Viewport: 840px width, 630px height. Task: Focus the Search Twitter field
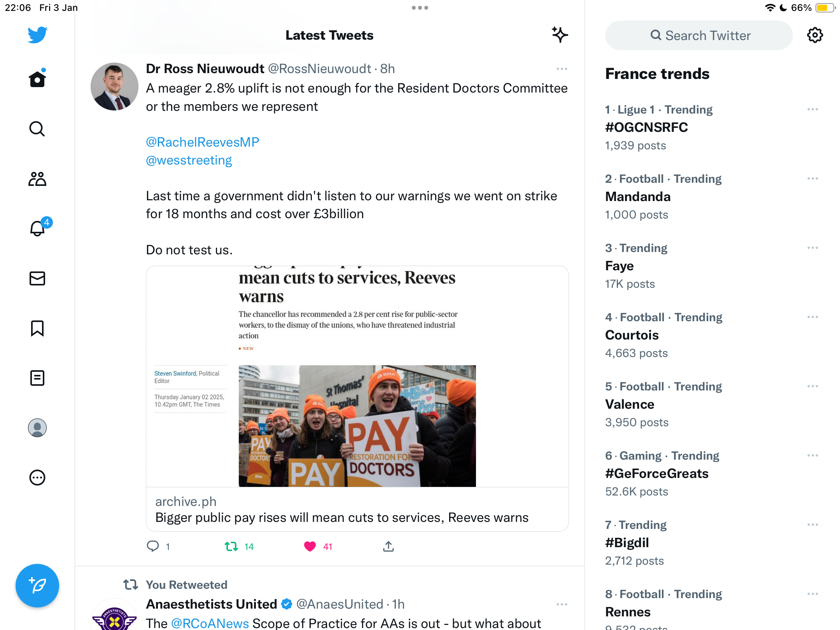click(699, 35)
